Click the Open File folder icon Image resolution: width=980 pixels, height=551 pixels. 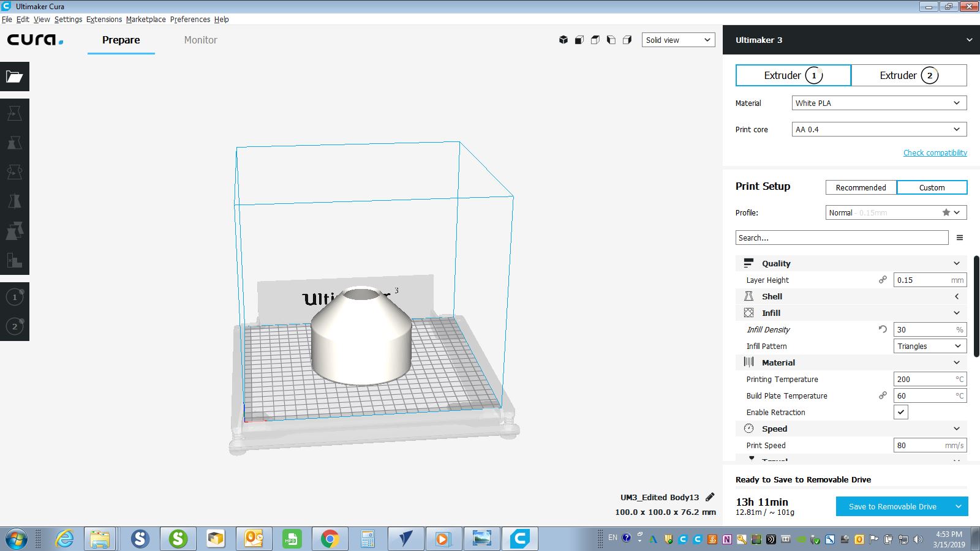pos(15,77)
